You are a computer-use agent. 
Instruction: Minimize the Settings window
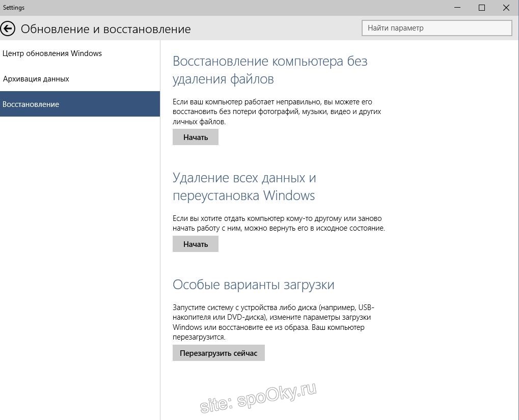457,8
